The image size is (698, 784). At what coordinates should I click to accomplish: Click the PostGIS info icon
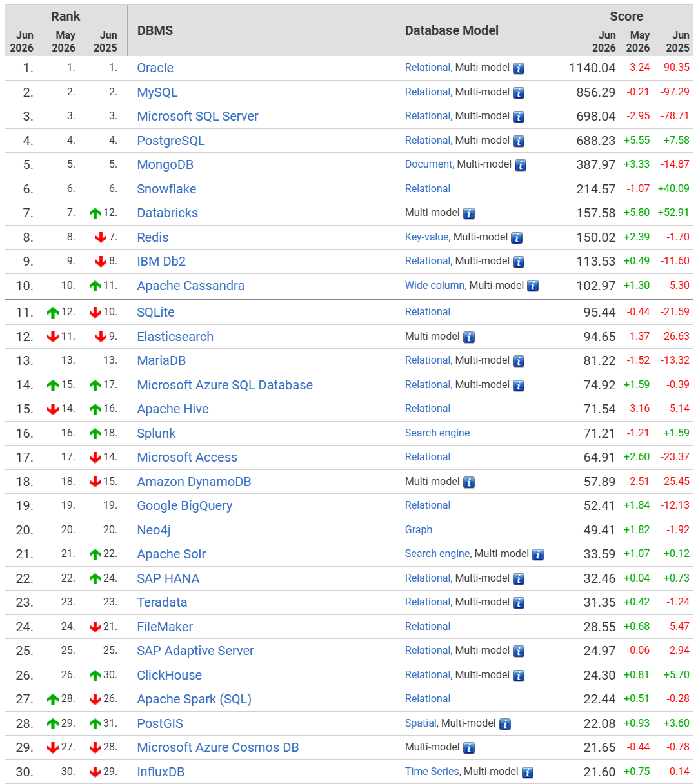[505, 724]
